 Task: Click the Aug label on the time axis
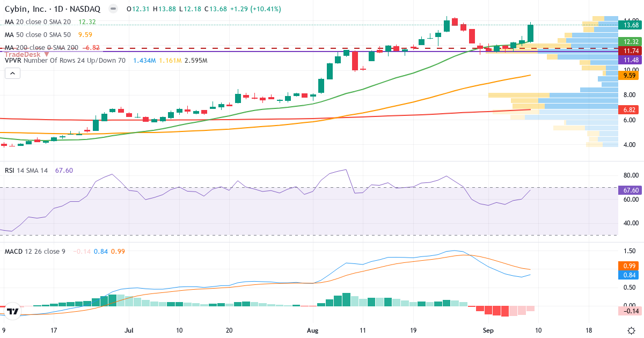(313, 331)
